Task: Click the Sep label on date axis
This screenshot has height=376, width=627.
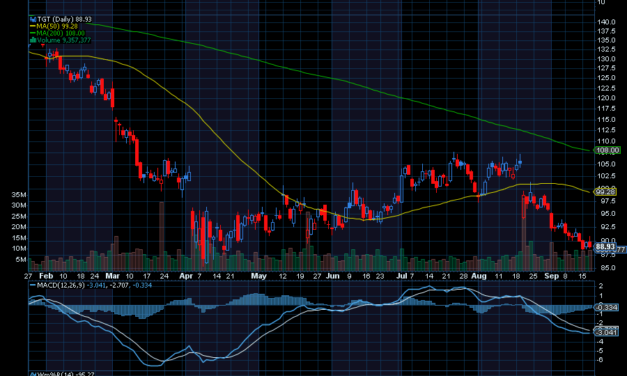Action: pos(551,276)
